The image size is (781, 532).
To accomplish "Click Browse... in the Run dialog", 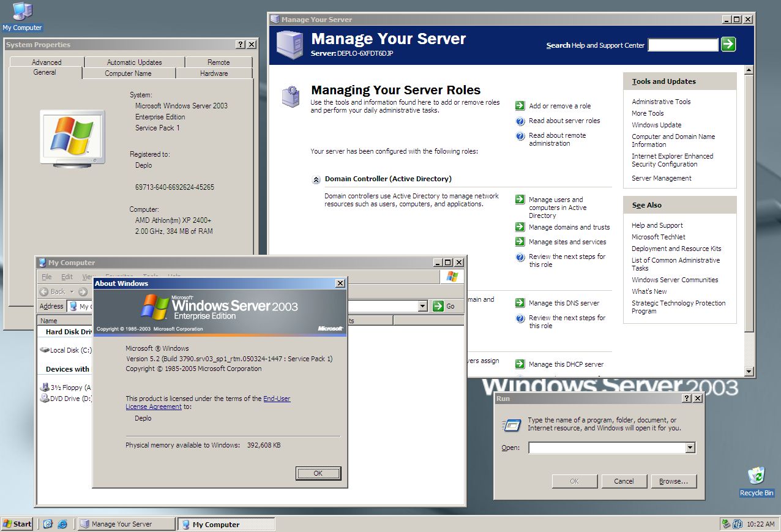I will (x=673, y=481).
